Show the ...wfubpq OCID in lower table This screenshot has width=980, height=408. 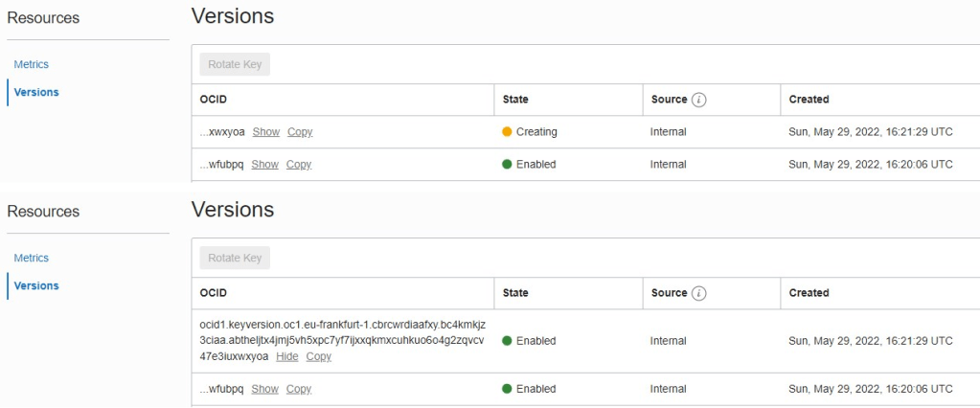point(264,390)
